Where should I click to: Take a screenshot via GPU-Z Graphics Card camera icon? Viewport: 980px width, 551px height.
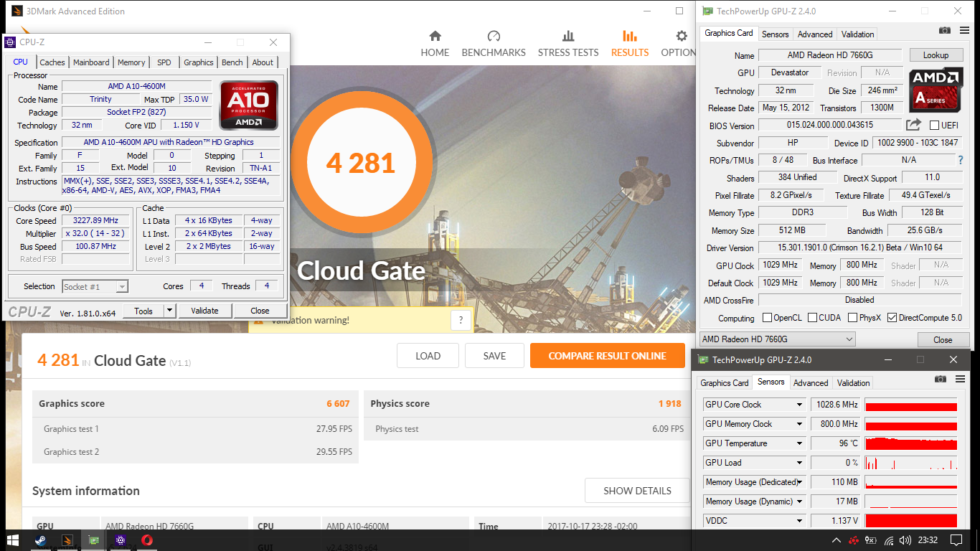[x=945, y=30]
